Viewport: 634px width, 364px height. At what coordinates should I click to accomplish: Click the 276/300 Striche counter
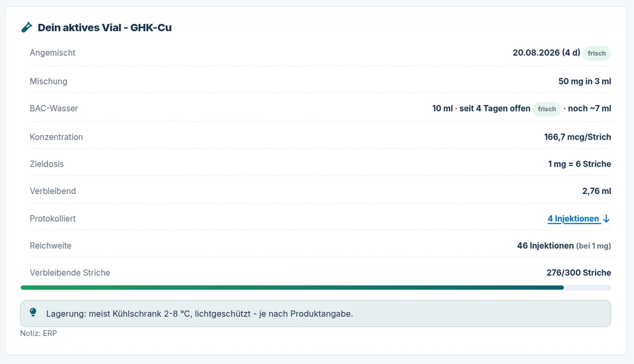pos(579,273)
